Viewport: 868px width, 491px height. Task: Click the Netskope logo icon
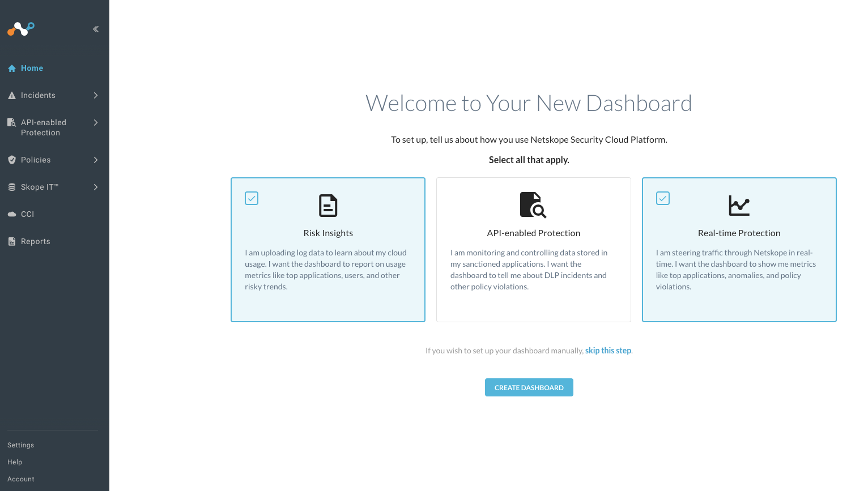[21, 28]
